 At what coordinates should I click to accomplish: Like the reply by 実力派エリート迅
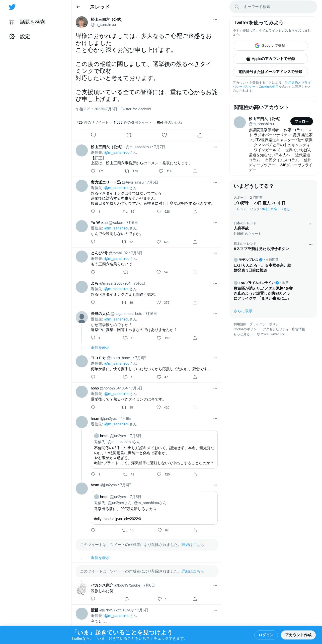pos(159,211)
